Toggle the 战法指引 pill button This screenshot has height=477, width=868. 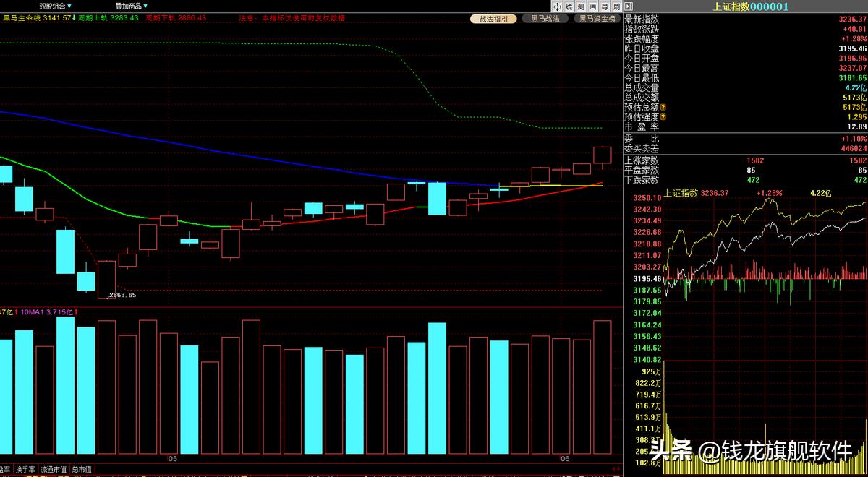pos(493,19)
